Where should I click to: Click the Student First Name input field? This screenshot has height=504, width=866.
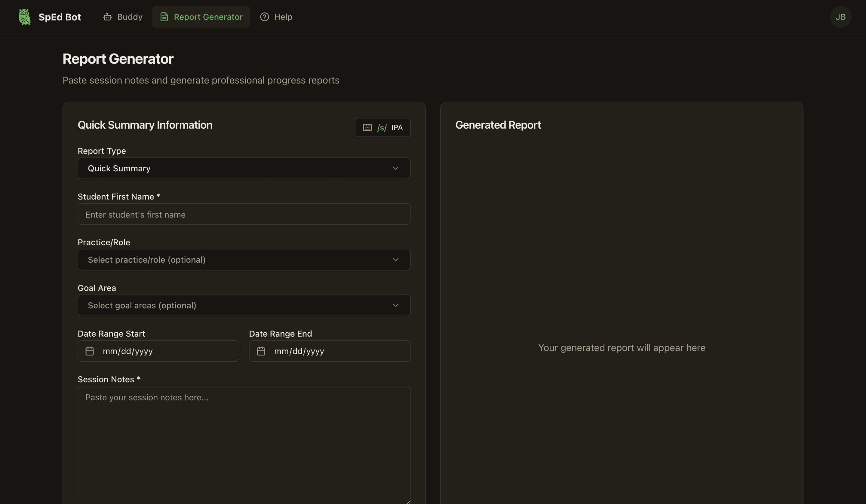point(244,214)
